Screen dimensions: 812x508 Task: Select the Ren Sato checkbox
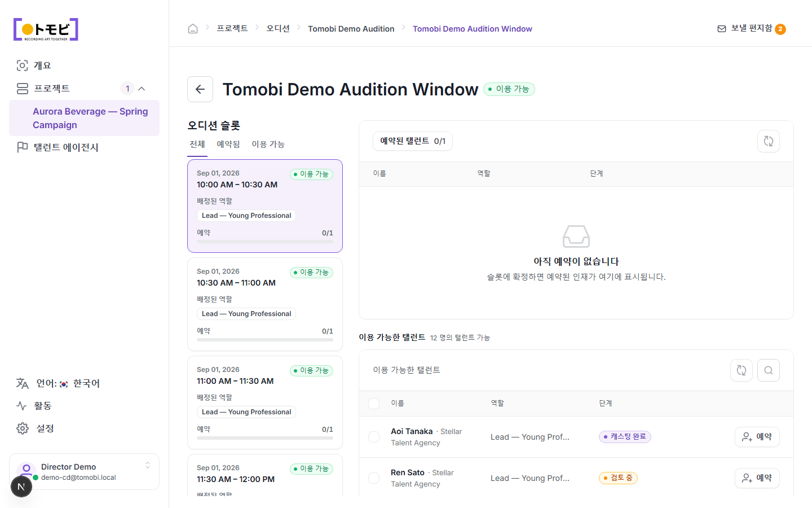pyautogui.click(x=374, y=478)
